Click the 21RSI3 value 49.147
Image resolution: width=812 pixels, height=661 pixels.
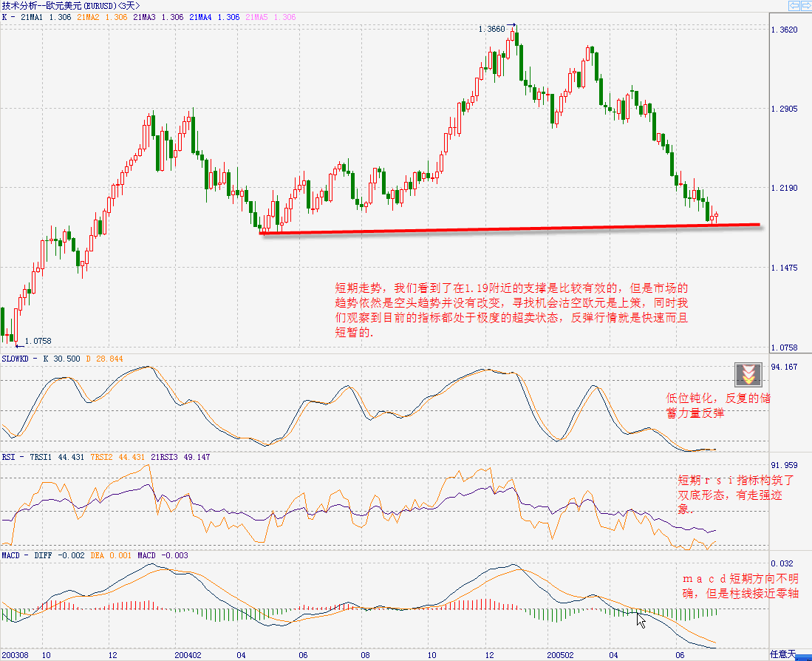coord(197,457)
